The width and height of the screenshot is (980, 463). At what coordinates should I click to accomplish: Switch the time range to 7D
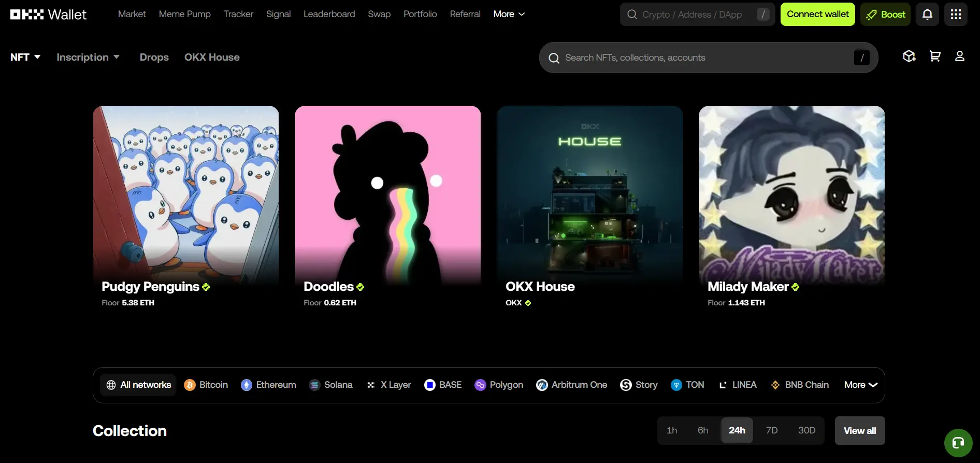(x=771, y=430)
